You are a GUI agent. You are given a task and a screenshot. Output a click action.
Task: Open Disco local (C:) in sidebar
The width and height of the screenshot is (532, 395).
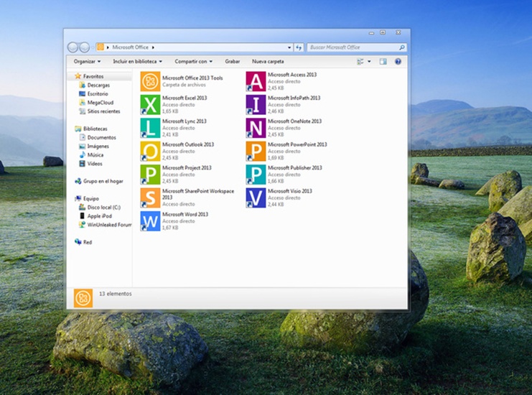click(x=103, y=207)
